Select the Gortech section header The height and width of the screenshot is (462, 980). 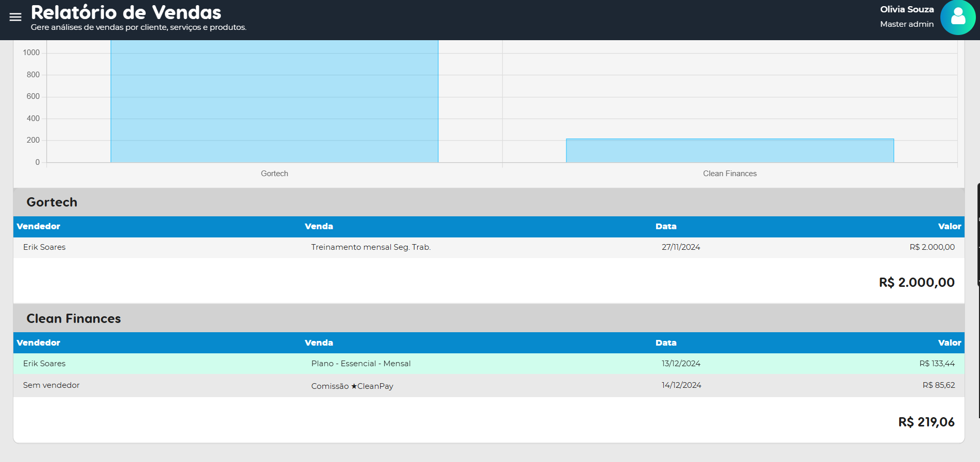click(52, 202)
